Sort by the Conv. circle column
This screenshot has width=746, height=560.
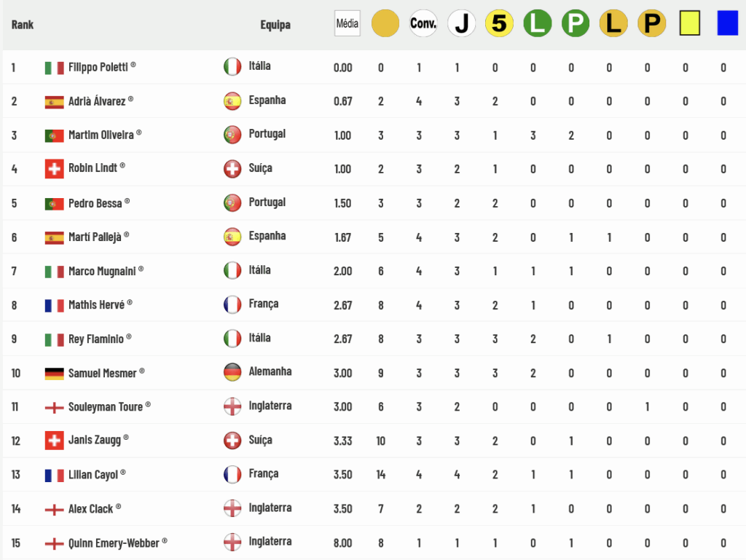tap(423, 23)
